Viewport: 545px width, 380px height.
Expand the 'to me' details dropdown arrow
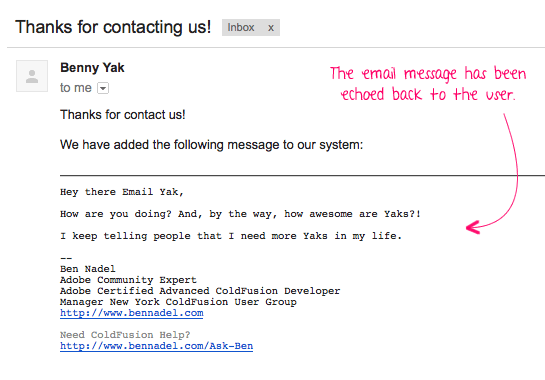tap(103, 88)
